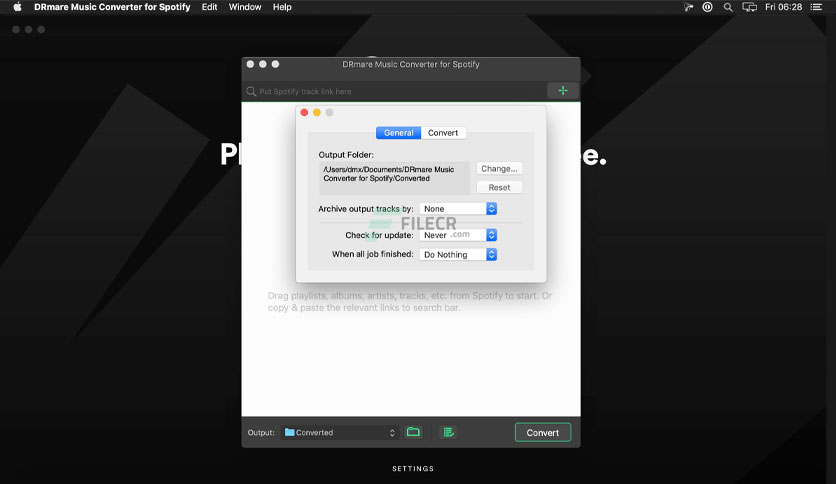Click the SETTINGS caption text

(413, 469)
